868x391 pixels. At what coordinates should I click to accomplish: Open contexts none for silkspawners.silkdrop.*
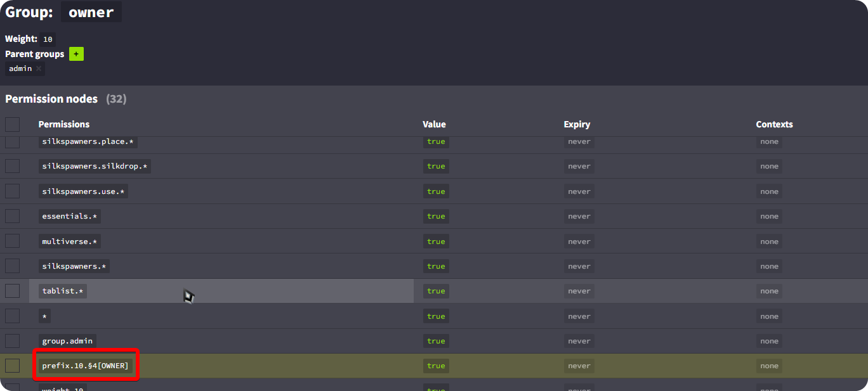pyautogui.click(x=769, y=166)
